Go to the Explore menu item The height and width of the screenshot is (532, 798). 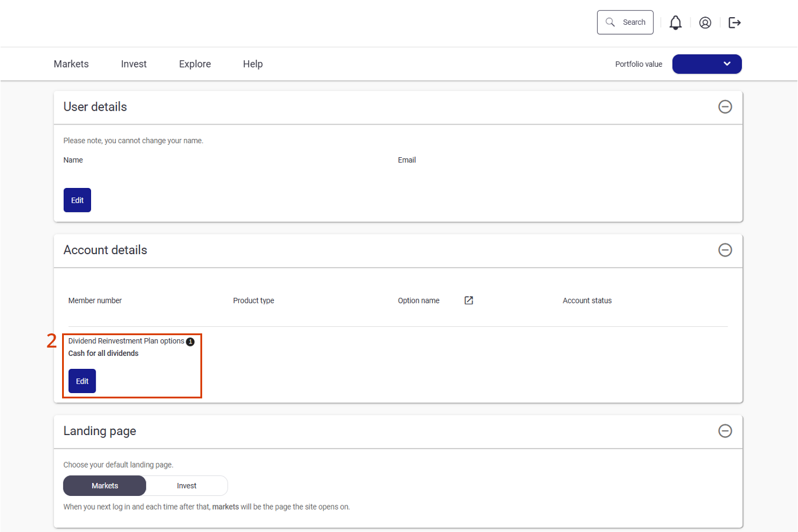[195, 64]
